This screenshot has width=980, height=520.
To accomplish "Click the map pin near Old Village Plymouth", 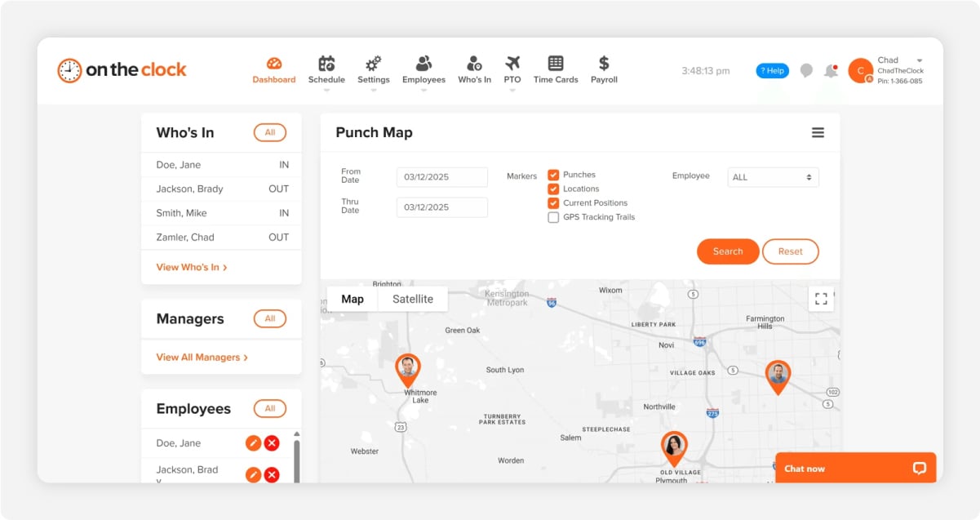I will (674, 448).
